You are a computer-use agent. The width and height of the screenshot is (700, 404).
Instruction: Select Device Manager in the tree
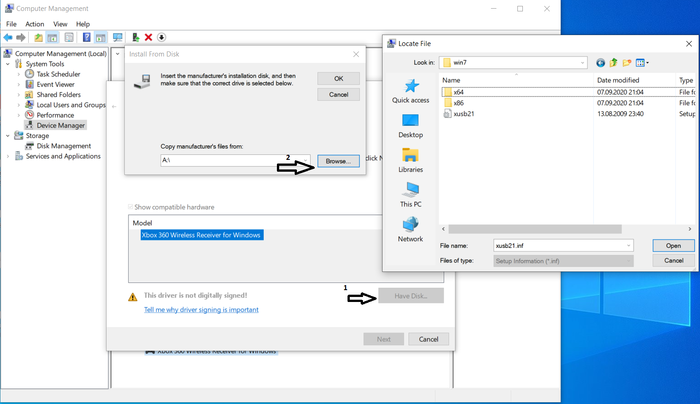[x=60, y=125]
